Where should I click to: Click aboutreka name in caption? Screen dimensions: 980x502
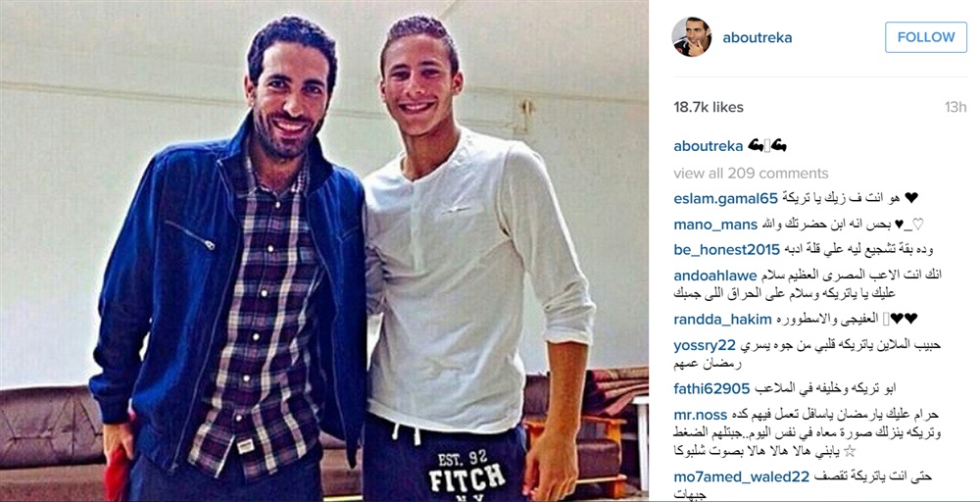[709, 146]
